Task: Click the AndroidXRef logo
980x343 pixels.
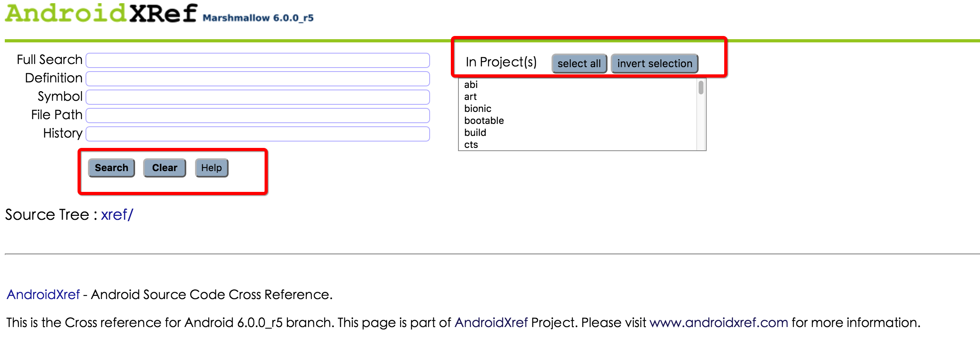Action: (101, 14)
